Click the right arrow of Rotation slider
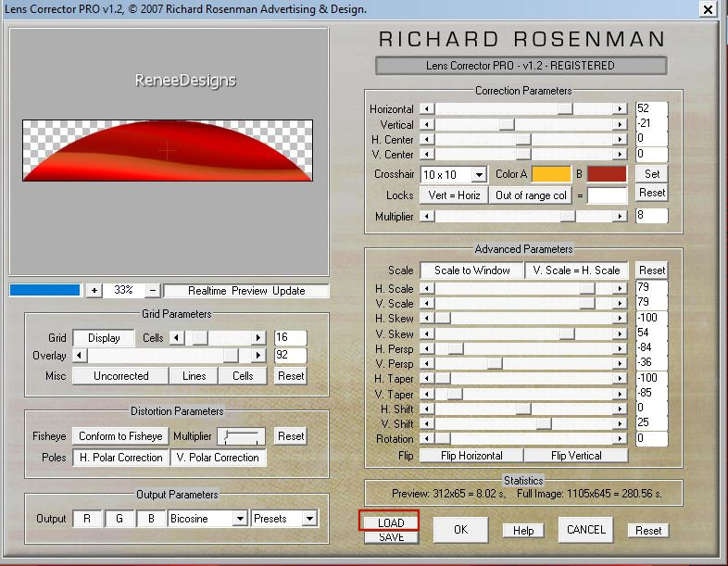The image size is (728, 566). click(620, 439)
